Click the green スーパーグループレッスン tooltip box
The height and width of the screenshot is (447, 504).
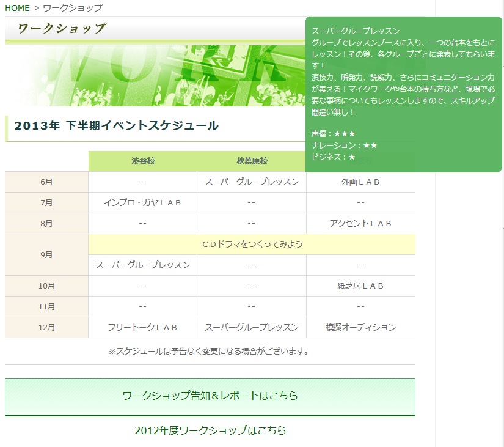pyautogui.click(x=403, y=92)
